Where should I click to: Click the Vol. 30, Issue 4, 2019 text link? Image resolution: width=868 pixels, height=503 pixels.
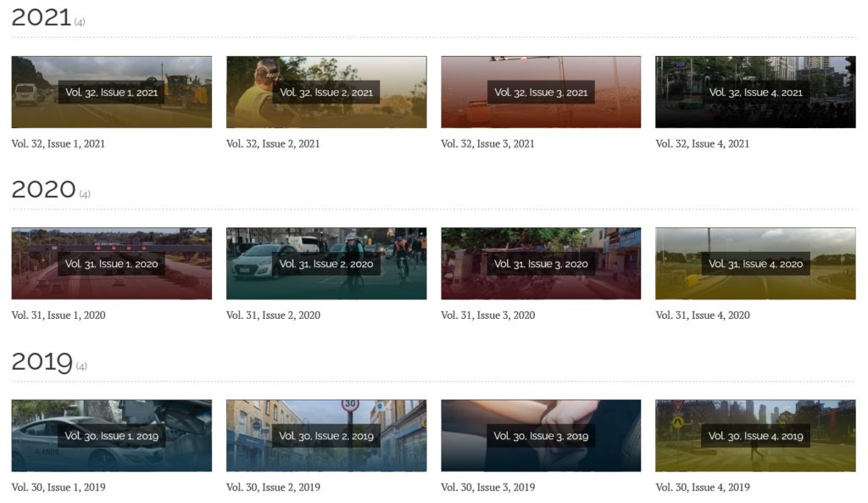click(703, 488)
